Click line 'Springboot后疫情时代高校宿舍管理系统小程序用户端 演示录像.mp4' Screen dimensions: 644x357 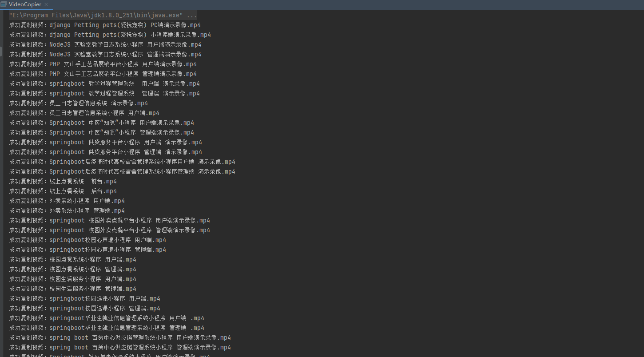pyautogui.click(x=122, y=162)
